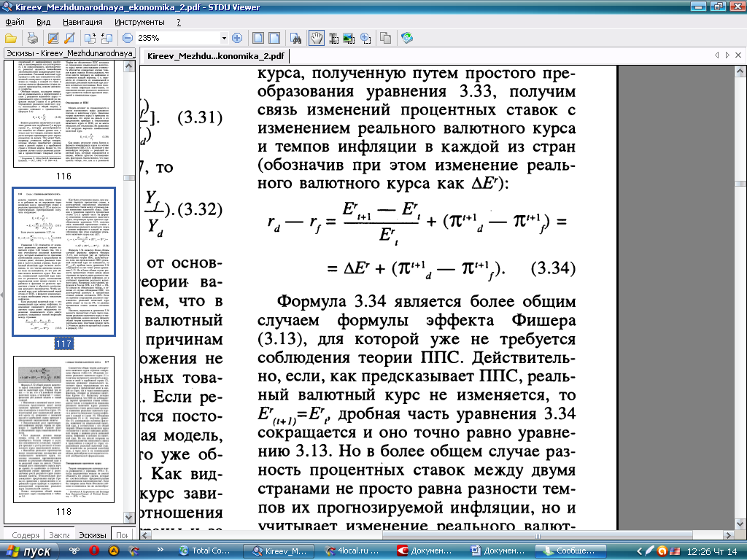Image resolution: width=747 pixels, height=560 pixels.
Task: Open the Windows пуск Start button
Action: click(x=29, y=551)
